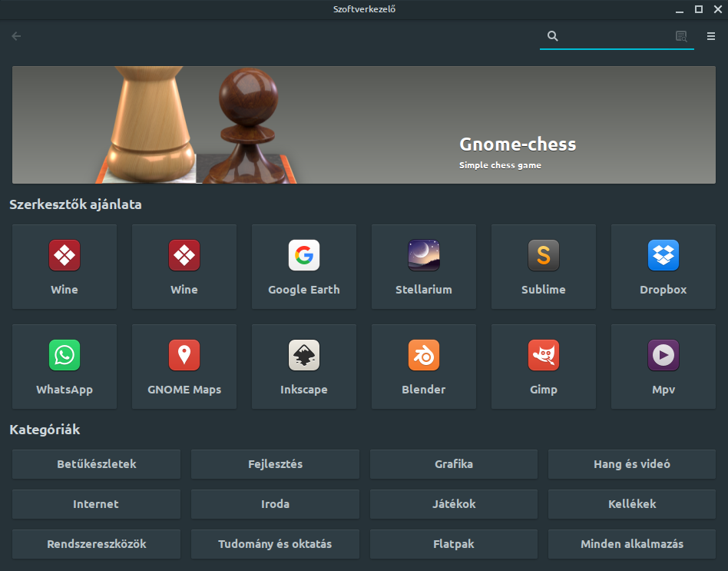Click the Gnome-chess title text
Viewport: 728px width, 571px height.
pos(518,144)
